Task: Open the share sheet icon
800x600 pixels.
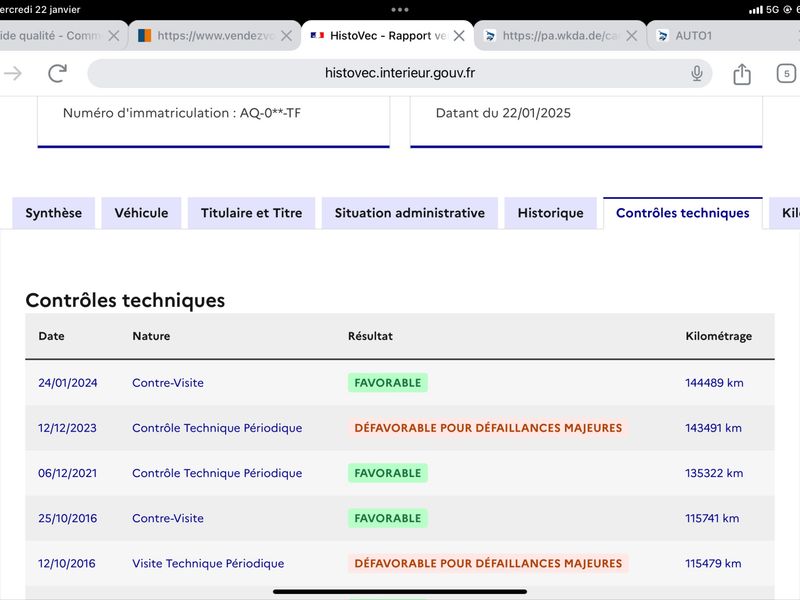Action: point(741,74)
